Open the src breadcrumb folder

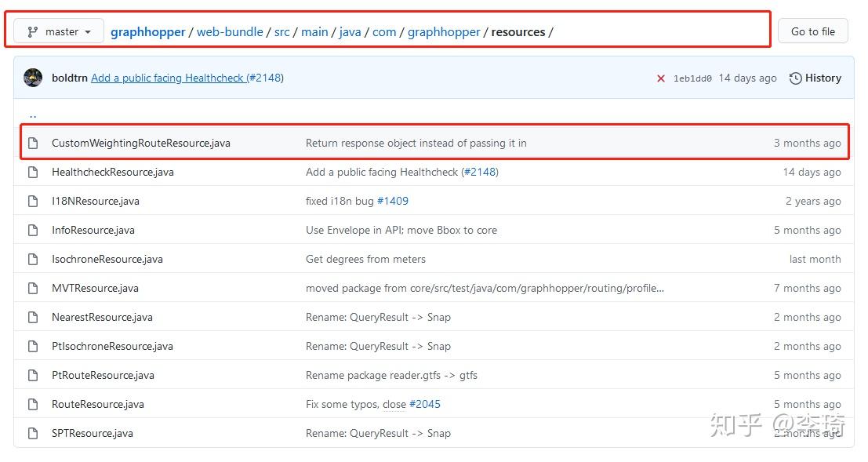[x=281, y=32]
